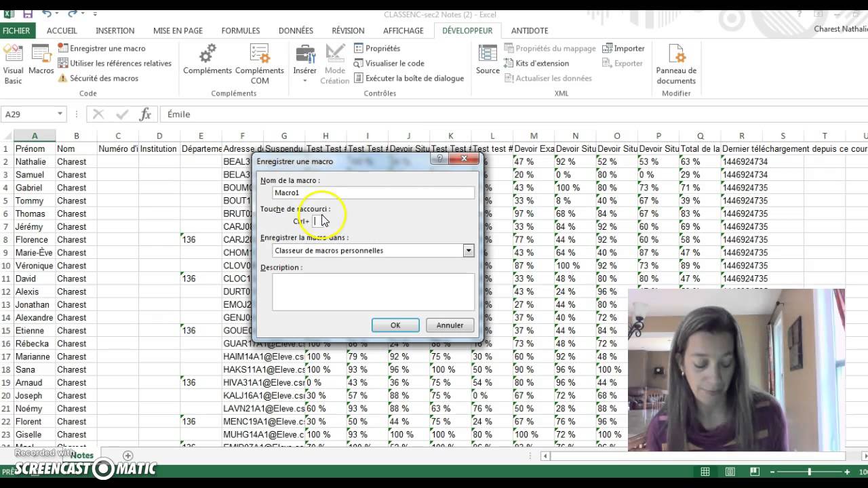The width and height of the screenshot is (868, 488).
Task: Click Exécuter la boîte de dialogue
Action: click(x=409, y=78)
